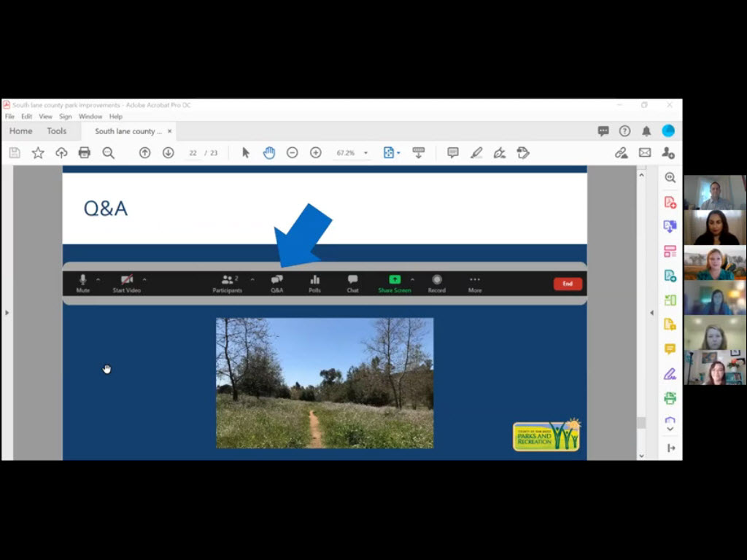This screenshot has width=747, height=560.
Task: Print the document using the printer icon
Action: coord(85,152)
